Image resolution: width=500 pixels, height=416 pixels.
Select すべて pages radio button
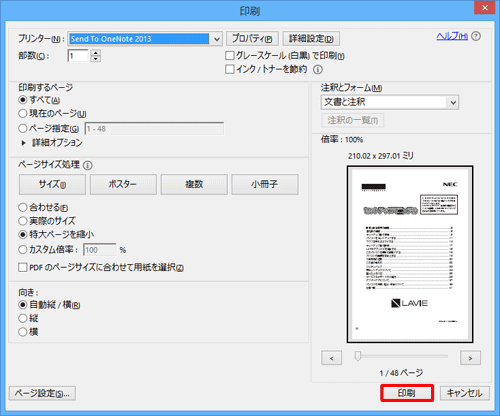point(23,100)
